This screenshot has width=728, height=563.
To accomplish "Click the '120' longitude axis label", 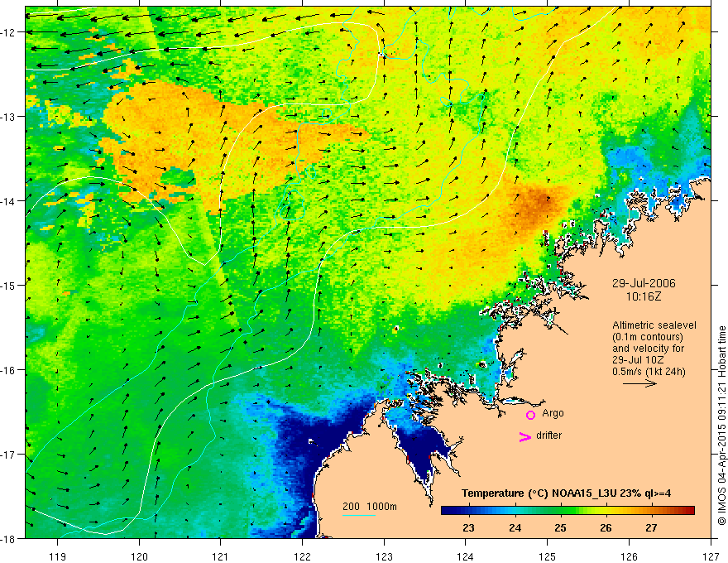I will [139, 556].
